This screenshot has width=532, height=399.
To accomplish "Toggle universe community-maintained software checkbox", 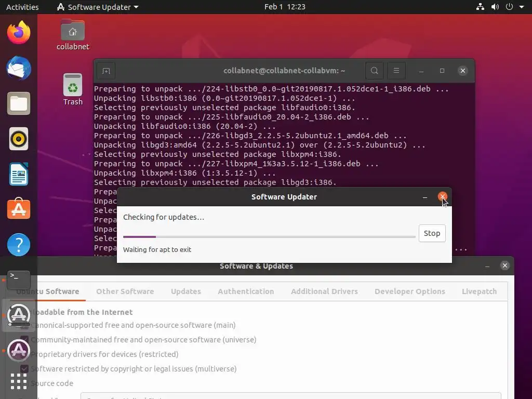I will (x=24, y=340).
